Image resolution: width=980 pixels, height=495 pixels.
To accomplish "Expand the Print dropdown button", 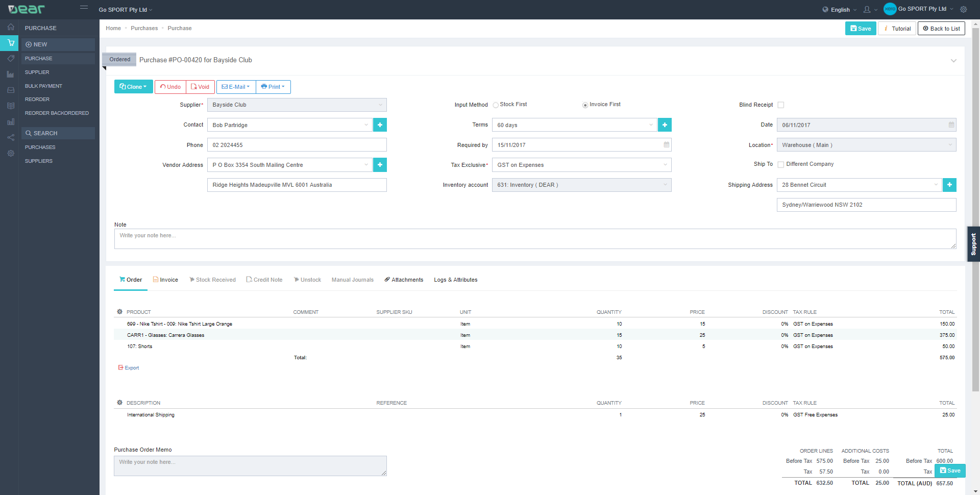I will 273,87.
